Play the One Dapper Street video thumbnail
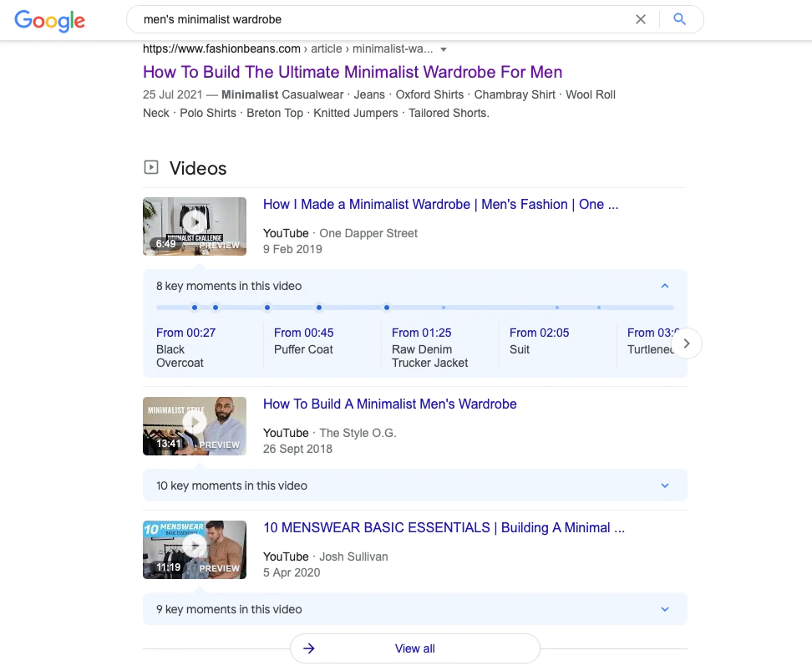Screen dimensions: 812x671 pyautogui.click(x=195, y=226)
